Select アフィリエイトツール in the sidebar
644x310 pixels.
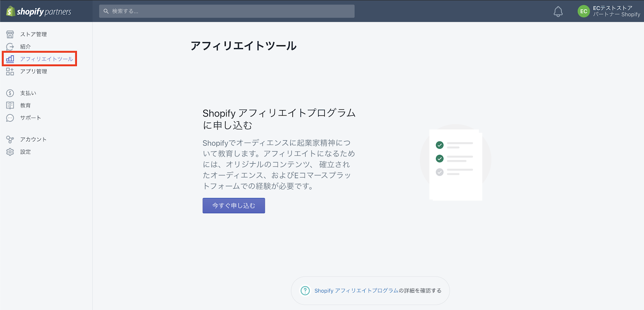coord(46,59)
